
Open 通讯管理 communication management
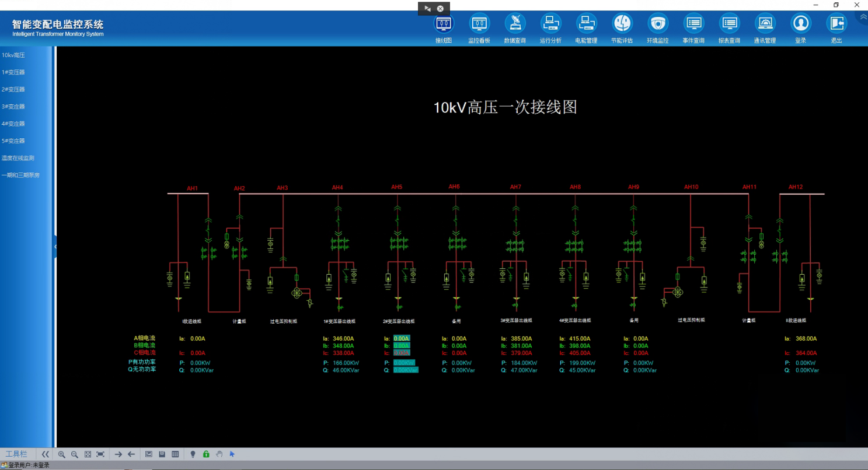pos(765,29)
